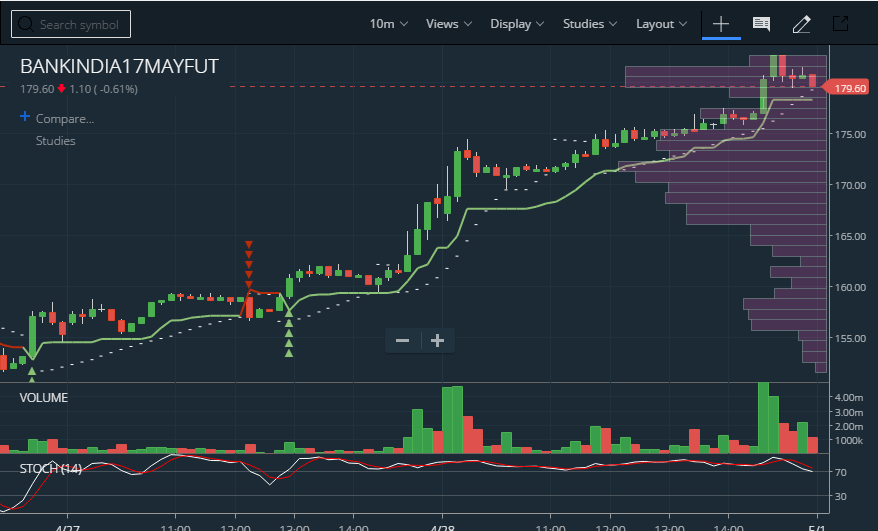Toggle the crosshair plus tool
Image resolution: width=878 pixels, height=531 pixels.
tap(721, 24)
